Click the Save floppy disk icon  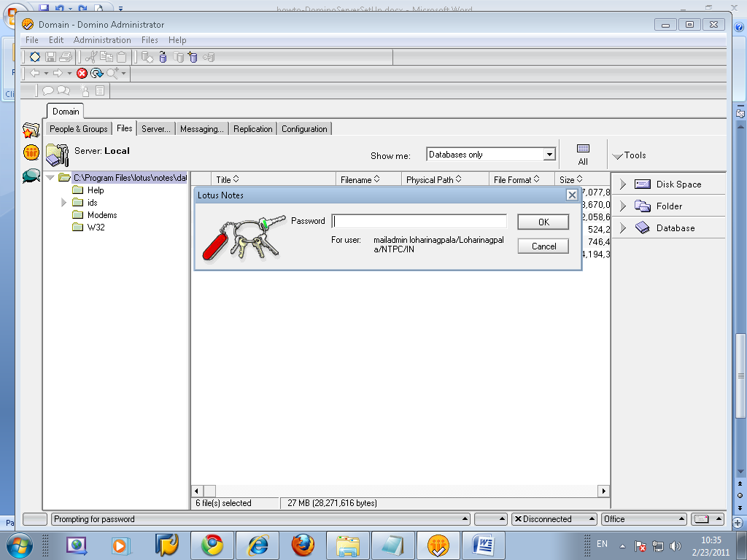(x=50, y=57)
